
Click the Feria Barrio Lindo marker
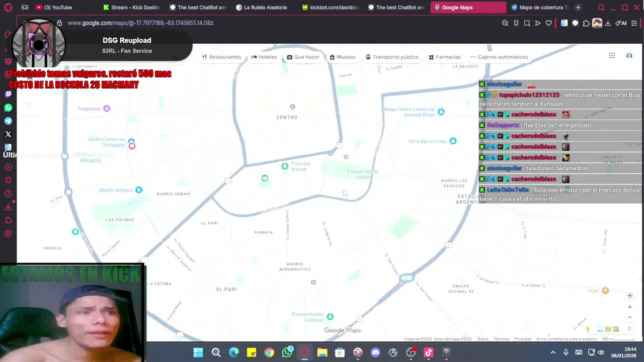(x=453, y=141)
